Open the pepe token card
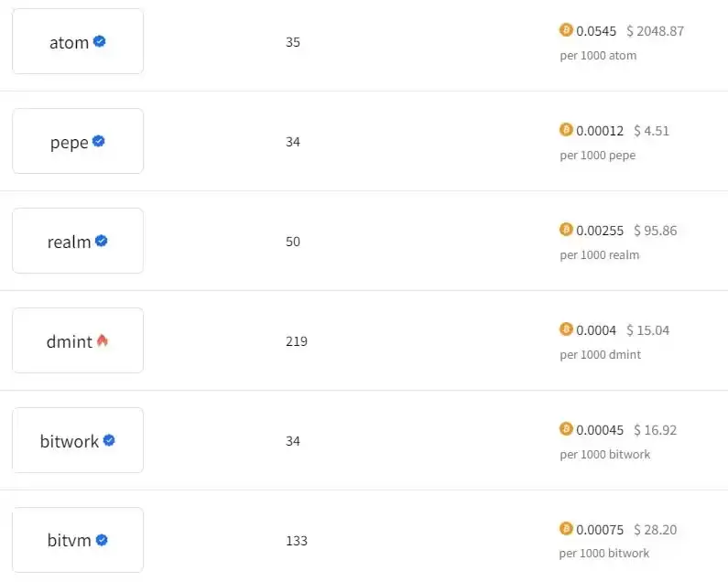 (x=78, y=141)
